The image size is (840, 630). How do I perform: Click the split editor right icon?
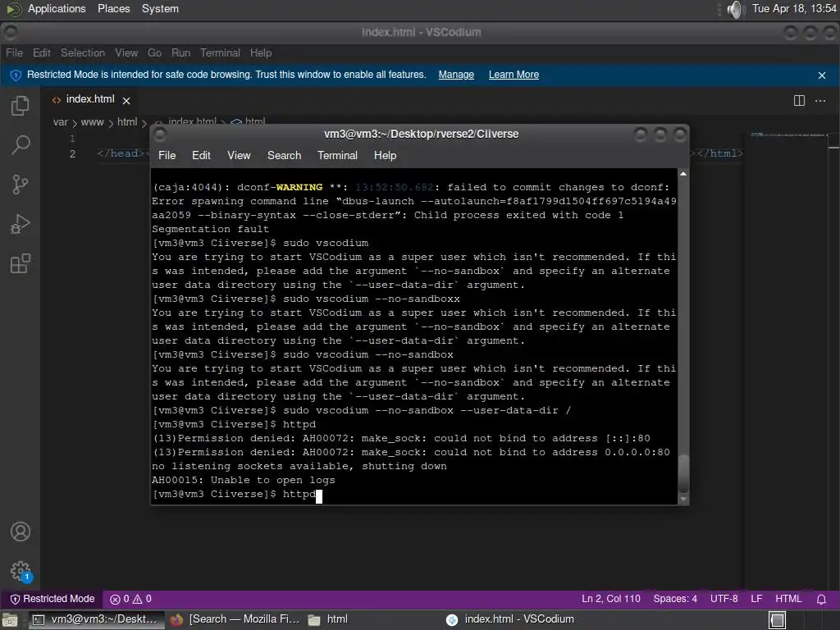[799, 100]
